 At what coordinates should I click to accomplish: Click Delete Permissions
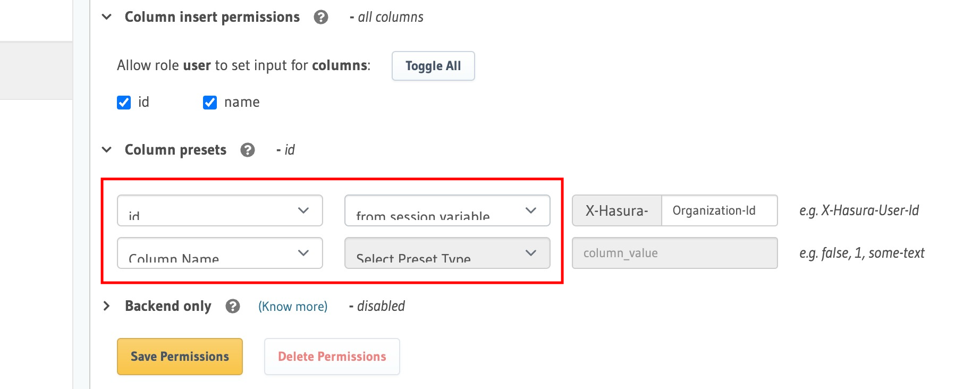332,356
